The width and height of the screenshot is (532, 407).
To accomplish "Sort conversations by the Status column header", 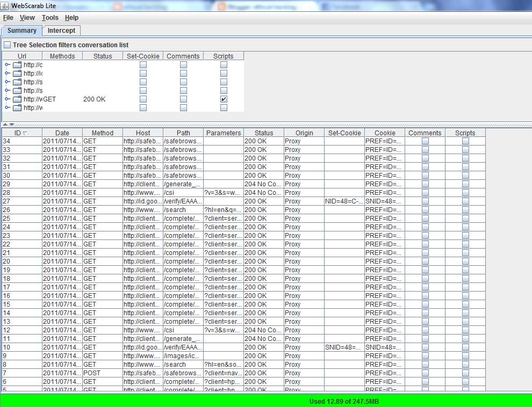I will click(x=264, y=133).
